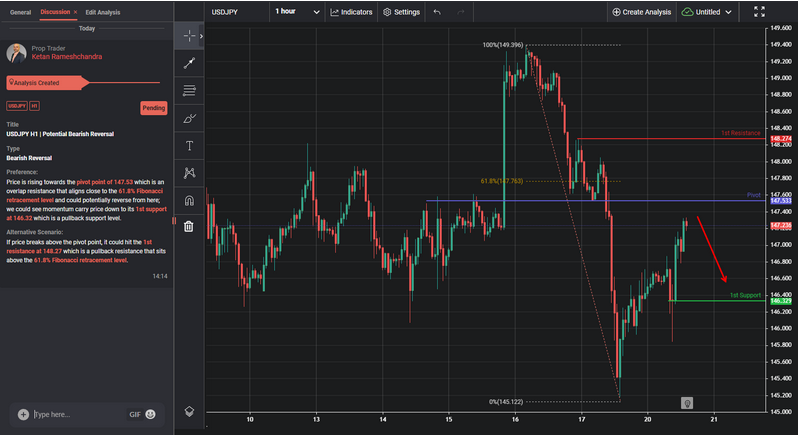Select the 1st Support green line label

tap(745, 295)
